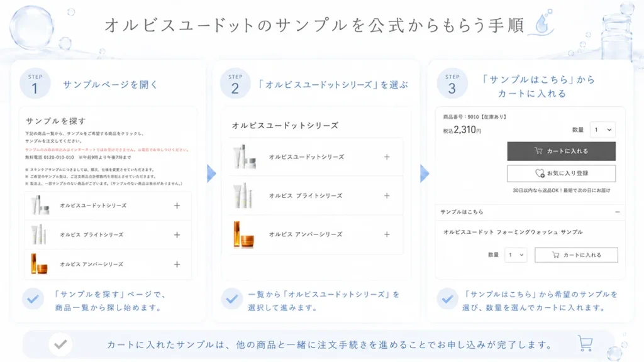Click オルビス アンバーシリーズ row label in step 2 list
Image resolution: width=644 pixels, height=362 pixels.
click(x=306, y=234)
